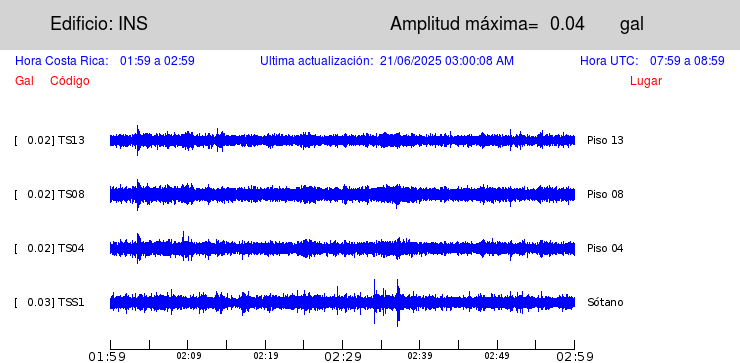Click the TS08 station code
Viewport: 740px width, 363px height.
click(x=71, y=194)
